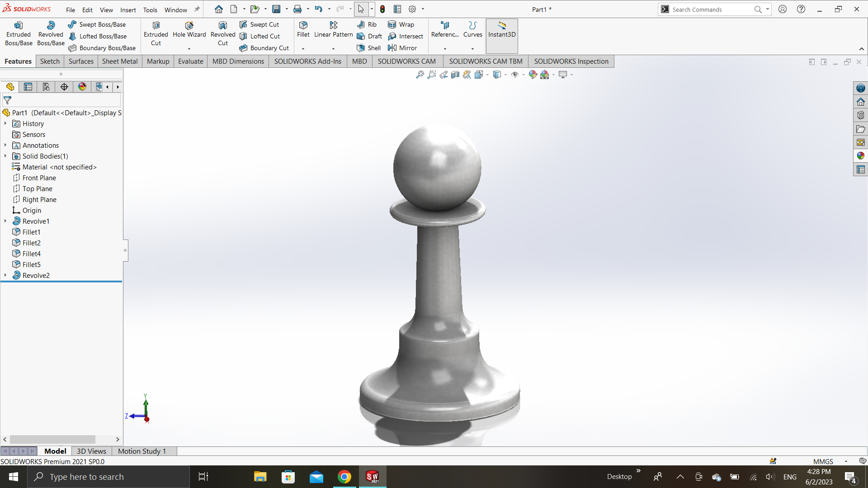Open the Linear Pattern dropdown arrow
Image resolution: width=868 pixels, height=488 pixels.
(333, 49)
